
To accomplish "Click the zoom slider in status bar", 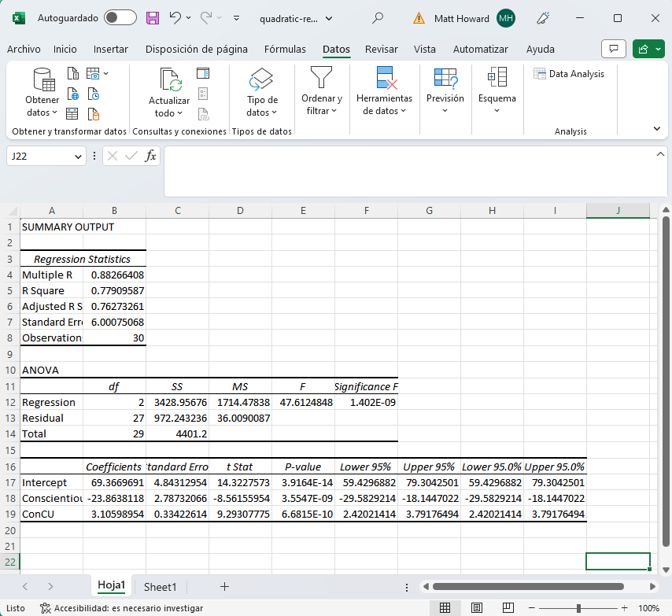I will click(578, 608).
